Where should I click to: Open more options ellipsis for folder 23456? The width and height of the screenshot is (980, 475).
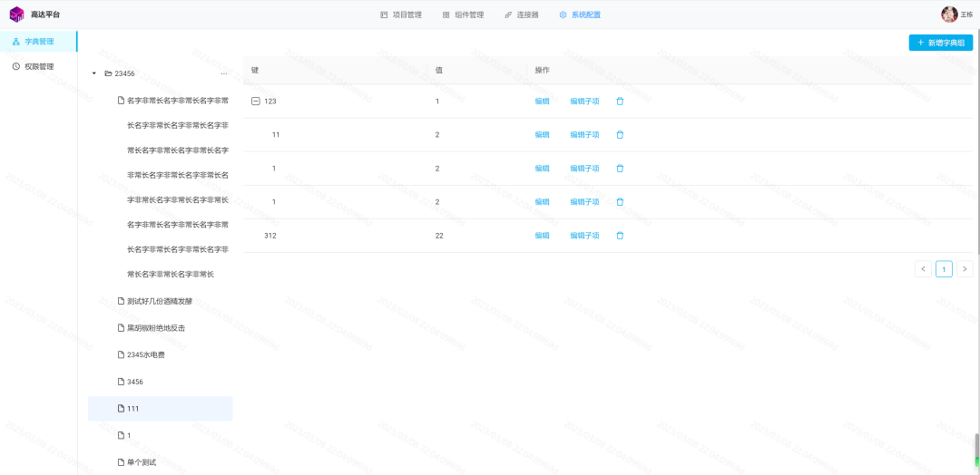pyautogui.click(x=224, y=73)
